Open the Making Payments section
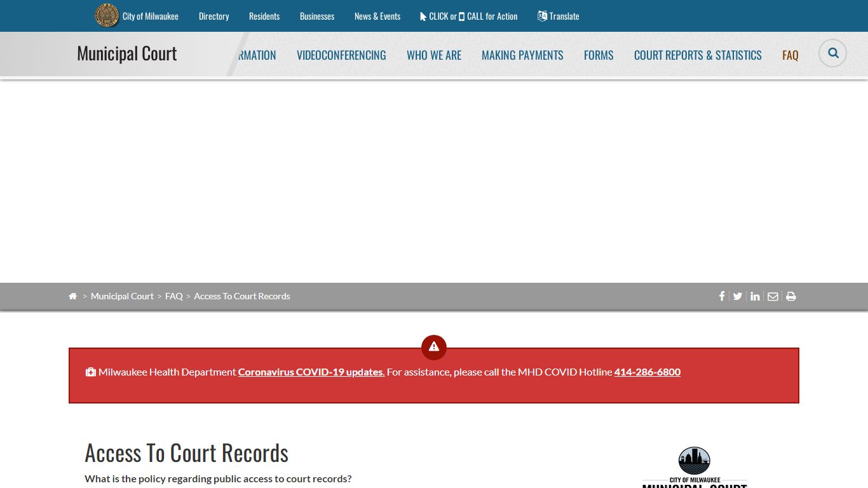This screenshot has height=488, width=868. (x=522, y=55)
